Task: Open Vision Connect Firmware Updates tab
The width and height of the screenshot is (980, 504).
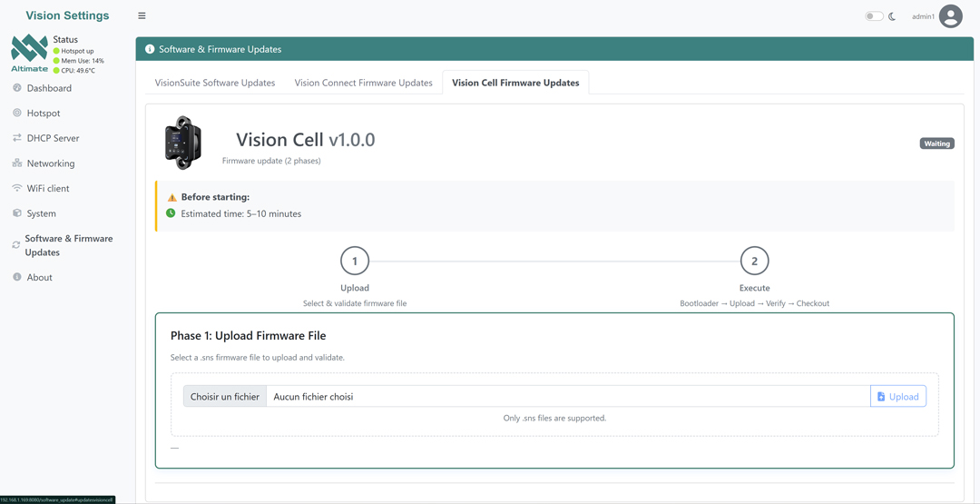Action: pyautogui.click(x=363, y=83)
